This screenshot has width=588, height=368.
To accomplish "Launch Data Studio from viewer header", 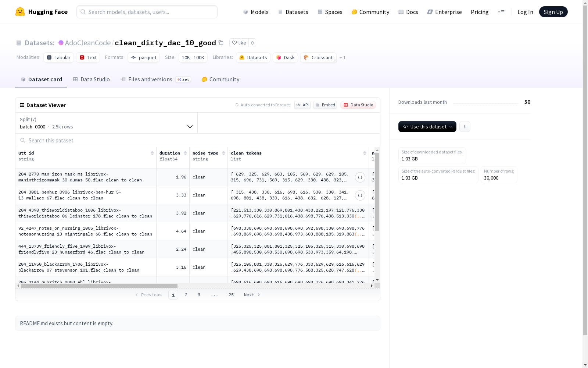I will click(358, 105).
